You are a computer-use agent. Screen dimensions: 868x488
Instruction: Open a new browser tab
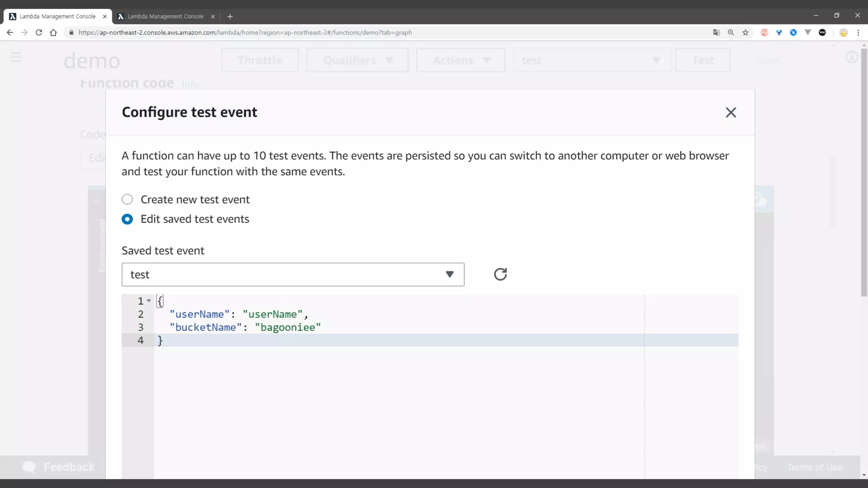230,17
